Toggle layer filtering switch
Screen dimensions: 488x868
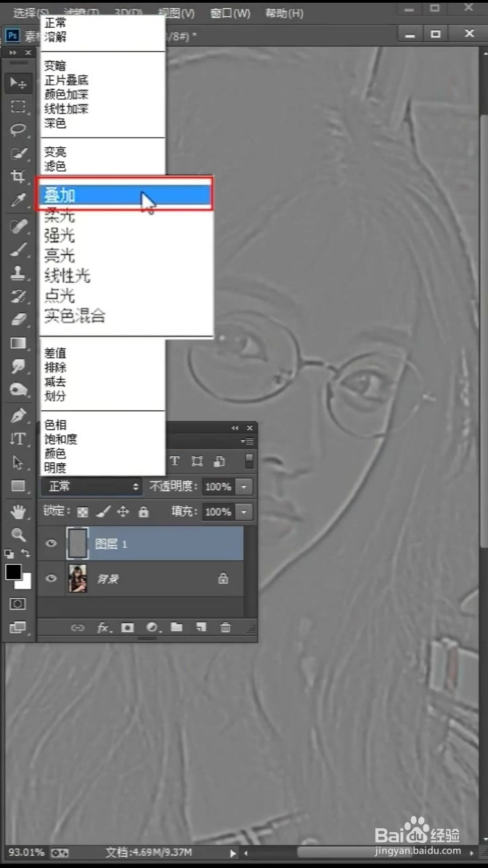249,461
